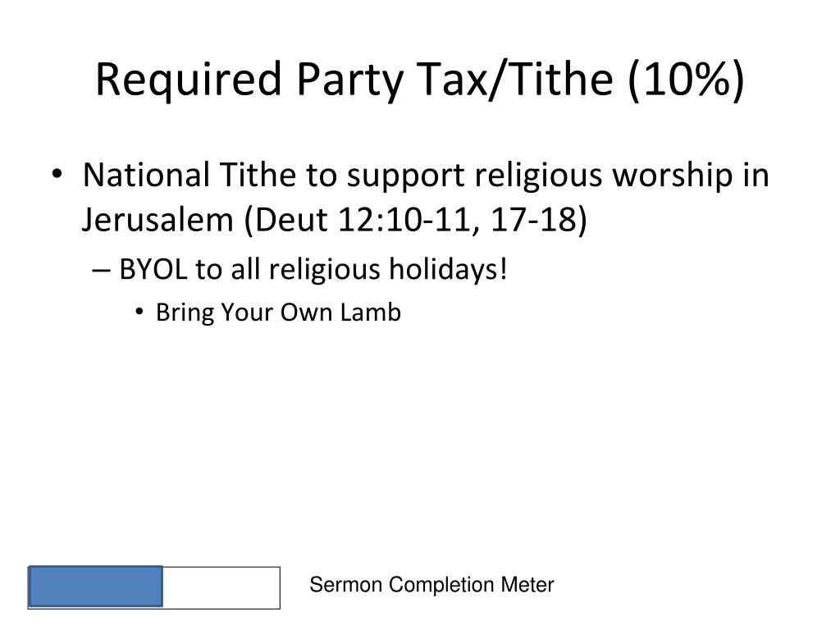Click the word Jerusalem in the bullet
The height and width of the screenshot is (630, 840).
(157, 220)
